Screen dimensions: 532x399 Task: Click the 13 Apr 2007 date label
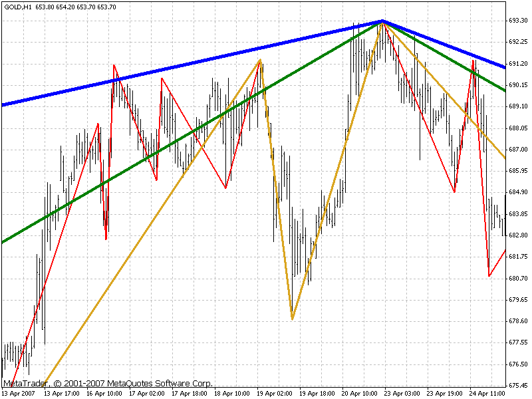click(x=19, y=393)
